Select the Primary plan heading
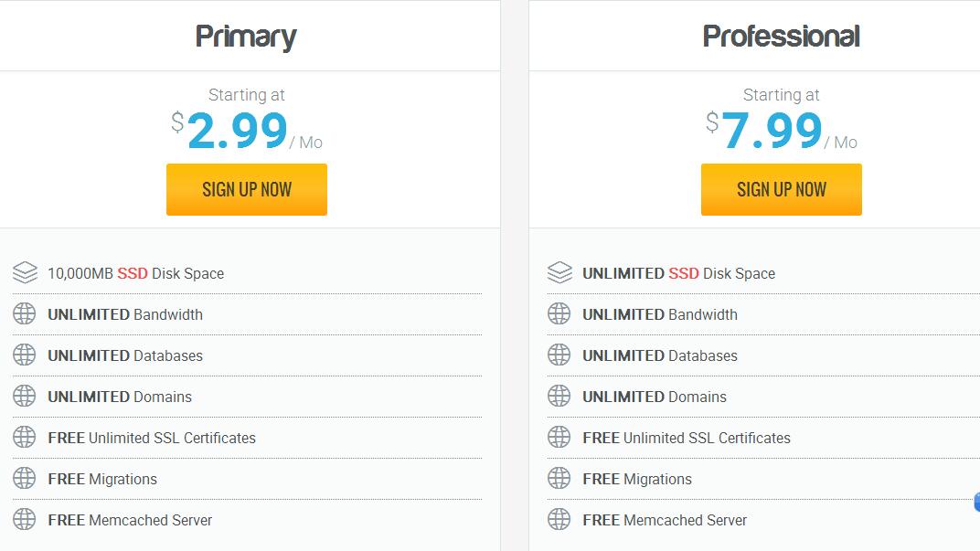This screenshot has width=980, height=551. (x=246, y=37)
